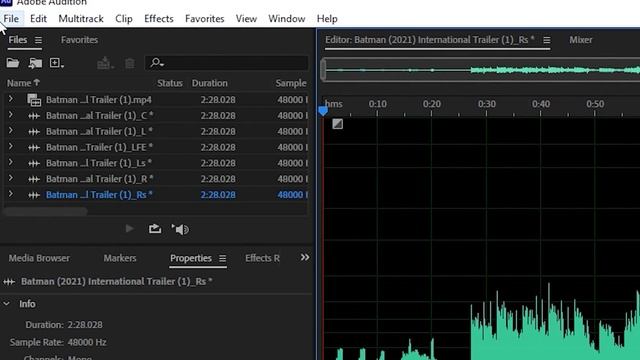Switch to the Media Browser tab
Image resolution: width=640 pixels, height=360 pixels.
(39, 258)
